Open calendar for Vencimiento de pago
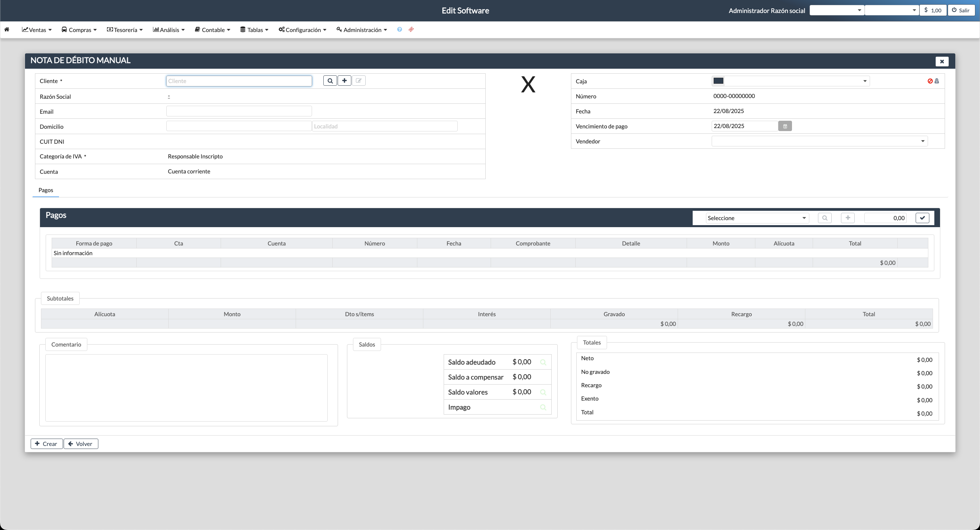 coord(784,126)
